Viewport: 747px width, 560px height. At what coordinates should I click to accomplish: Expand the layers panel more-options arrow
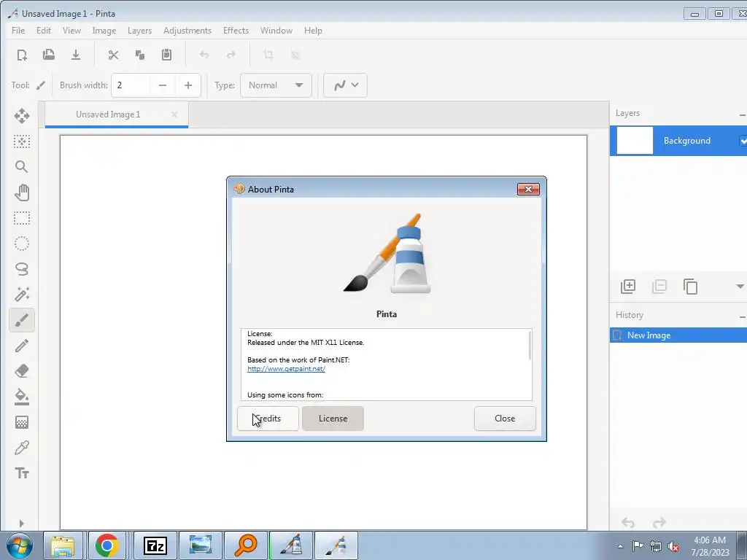[740, 286]
